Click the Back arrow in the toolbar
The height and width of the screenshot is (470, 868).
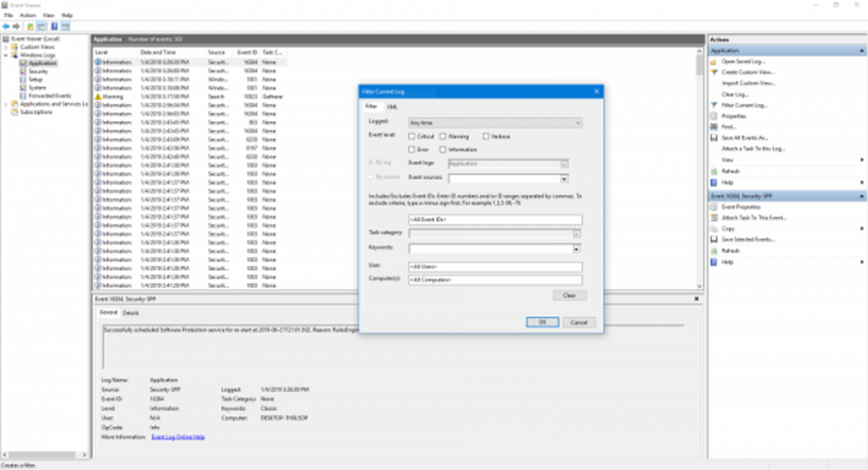[6, 27]
